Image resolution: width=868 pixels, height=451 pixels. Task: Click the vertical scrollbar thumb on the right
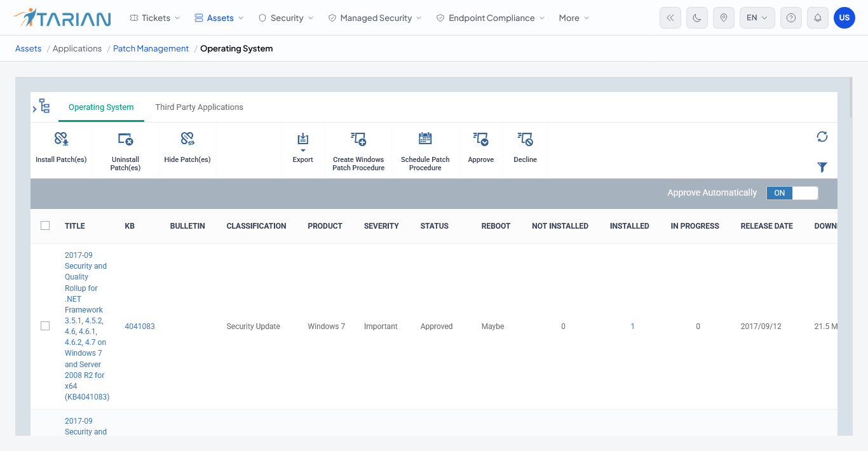coord(851,97)
